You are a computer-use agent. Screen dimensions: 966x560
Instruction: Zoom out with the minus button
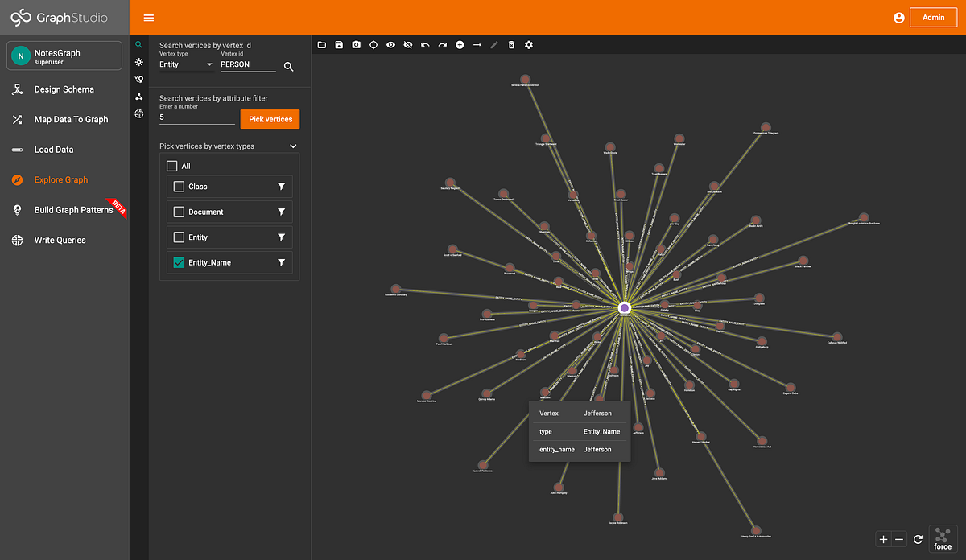coord(899,539)
